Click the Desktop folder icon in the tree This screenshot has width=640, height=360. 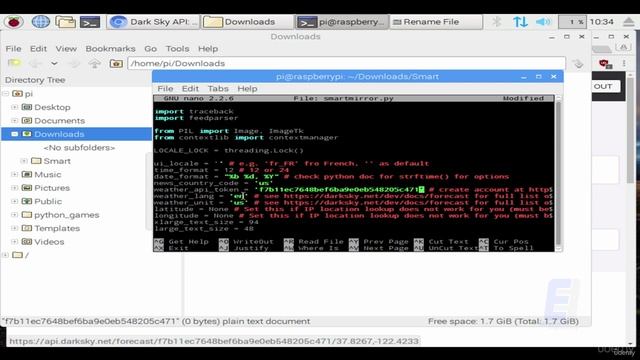click(x=27, y=107)
